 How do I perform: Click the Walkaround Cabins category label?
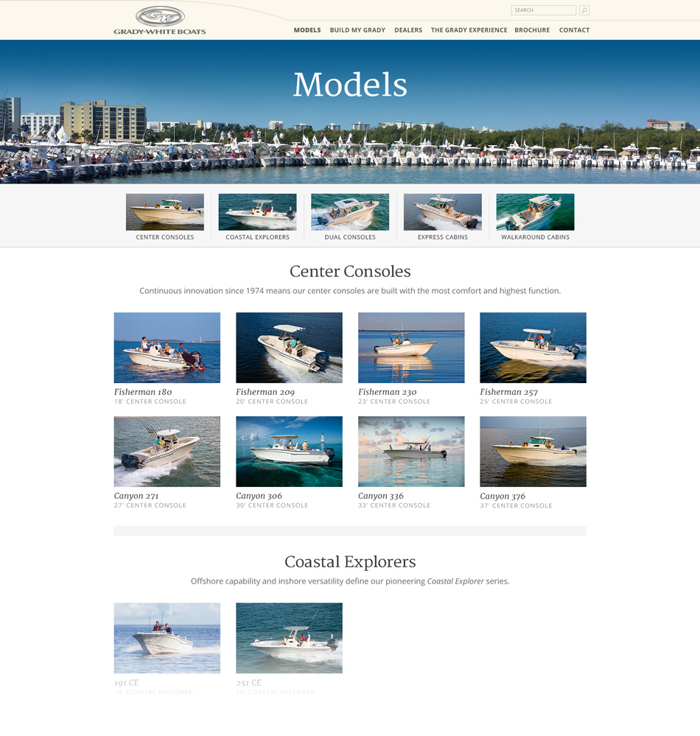535,237
